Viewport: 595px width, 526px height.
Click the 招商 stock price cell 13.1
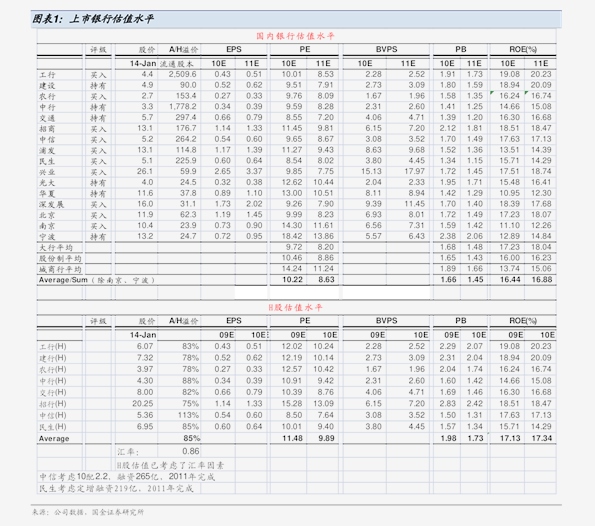[x=145, y=128]
